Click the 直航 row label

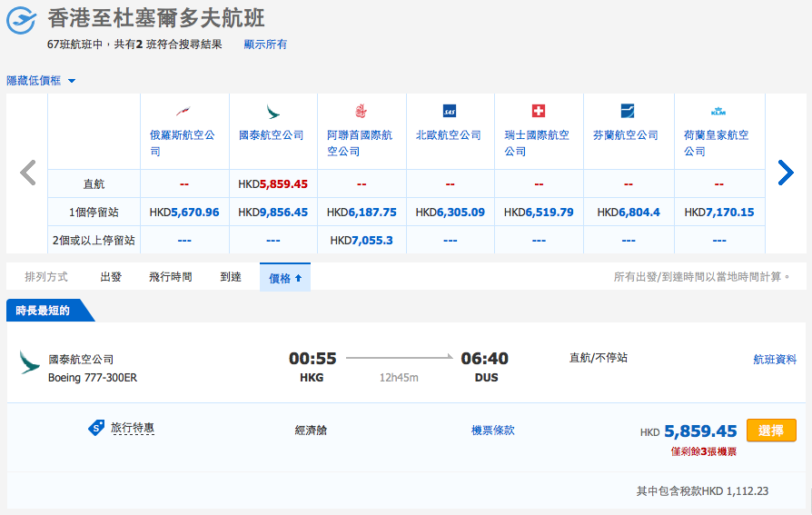94,183
